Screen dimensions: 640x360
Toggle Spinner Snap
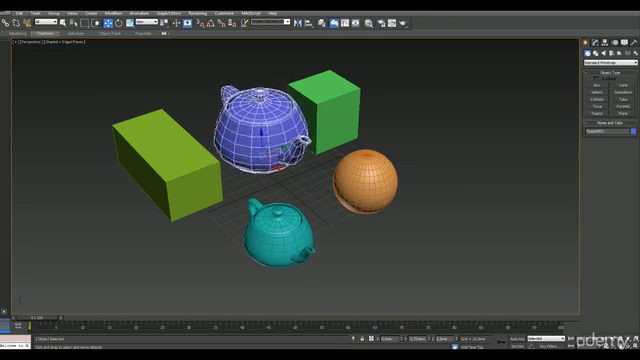click(x=232, y=23)
